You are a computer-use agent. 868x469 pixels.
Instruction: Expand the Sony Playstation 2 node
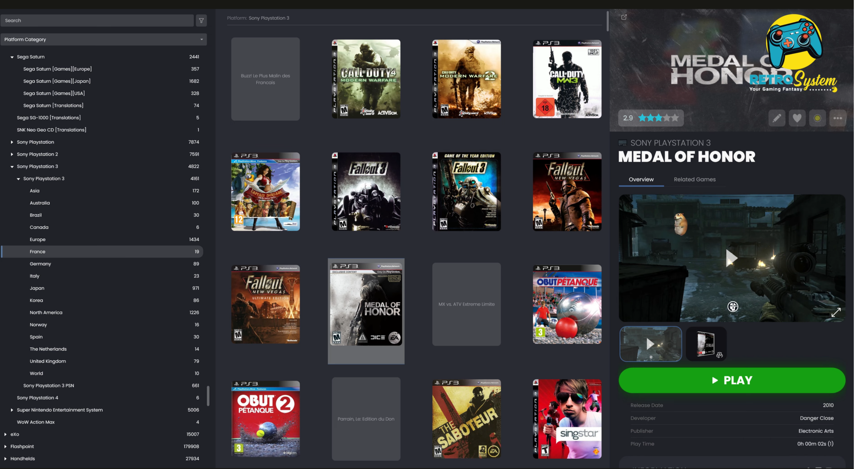tap(12, 155)
